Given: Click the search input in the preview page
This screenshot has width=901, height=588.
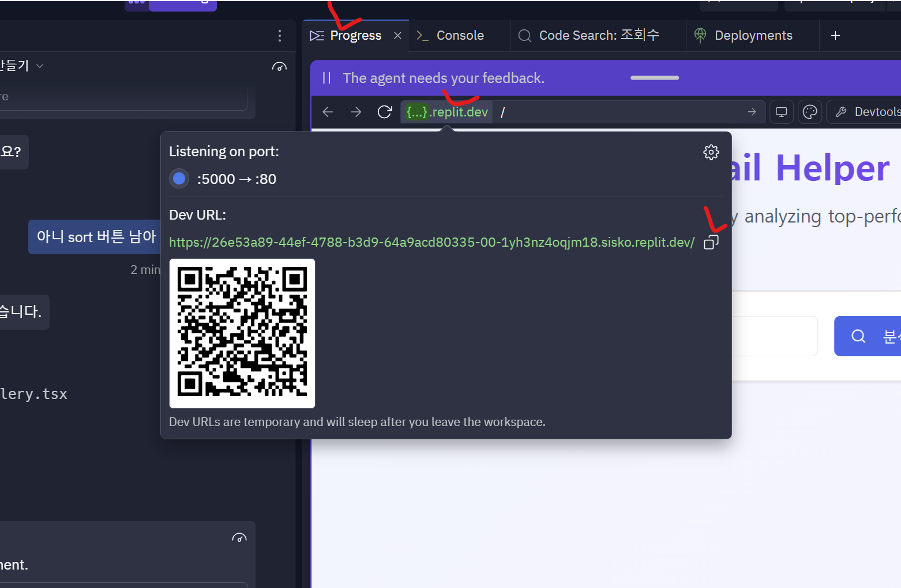Looking at the screenshot, I should [775, 336].
